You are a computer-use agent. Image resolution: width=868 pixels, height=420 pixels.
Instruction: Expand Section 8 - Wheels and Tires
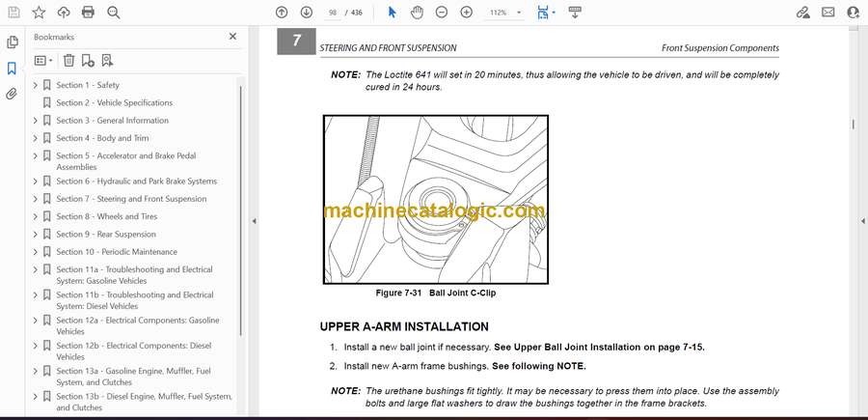[36, 216]
